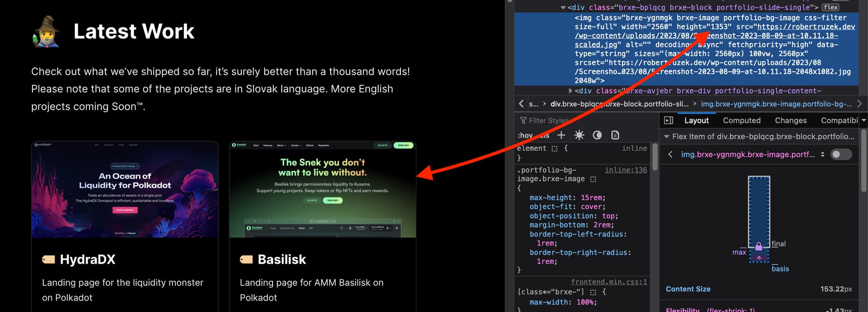
Task: Toggle print media simulation page icon
Action: (x=615, y=135)
